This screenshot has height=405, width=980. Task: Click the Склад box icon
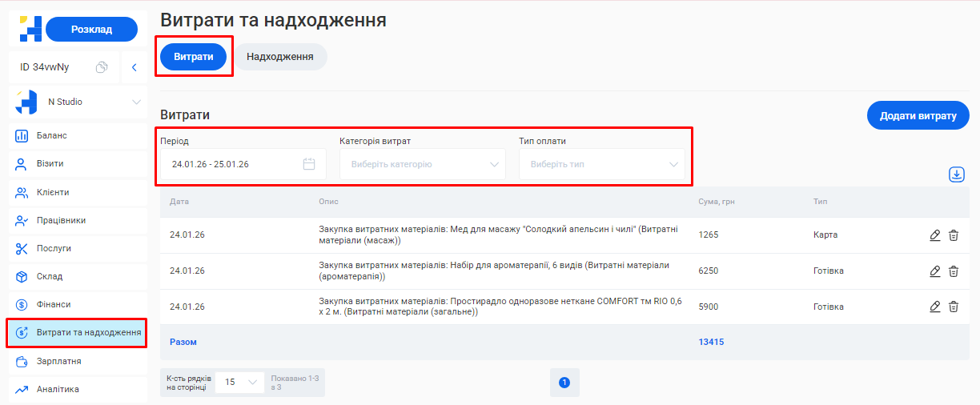click(22, 276)
